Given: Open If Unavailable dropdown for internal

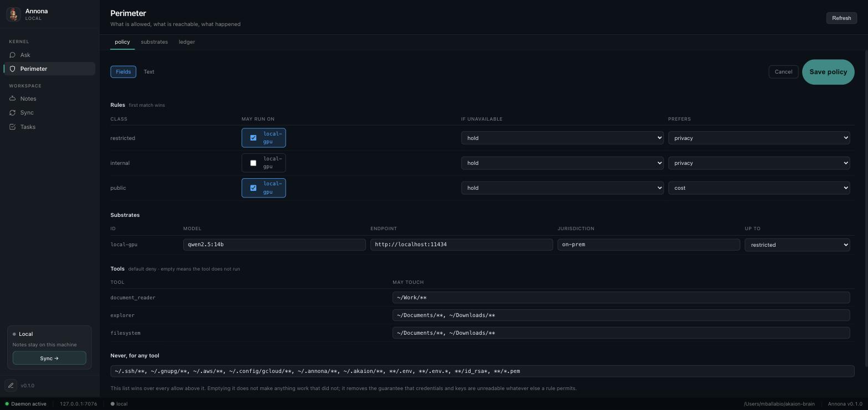Looking at the screenshot, I should coord(562,163).
